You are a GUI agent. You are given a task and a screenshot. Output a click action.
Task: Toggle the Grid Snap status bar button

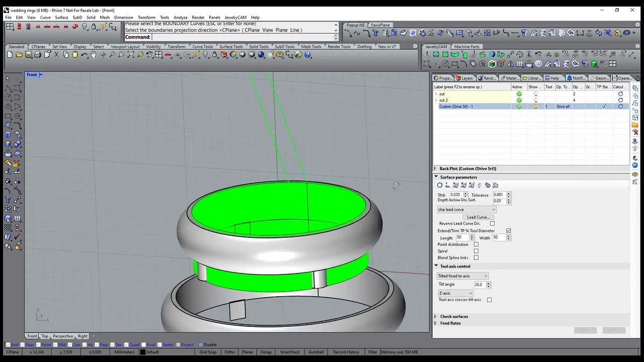tap(208, 352)
